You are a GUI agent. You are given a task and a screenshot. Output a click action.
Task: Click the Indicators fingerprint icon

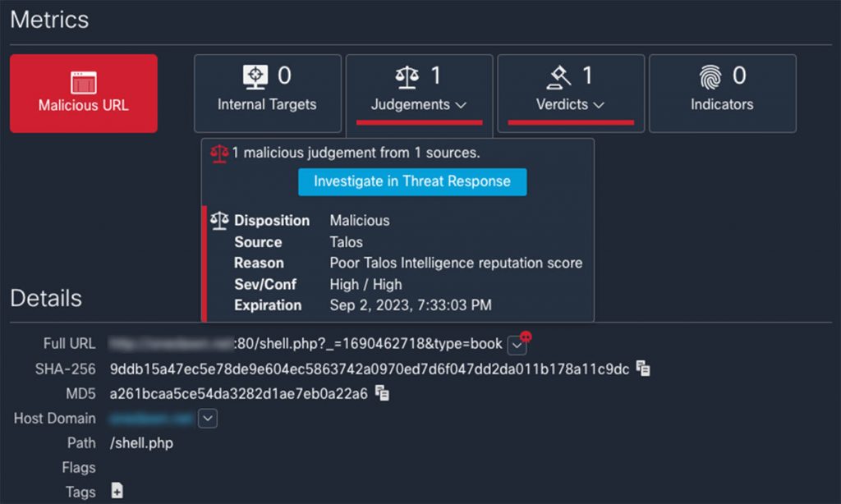pos(710,76)
